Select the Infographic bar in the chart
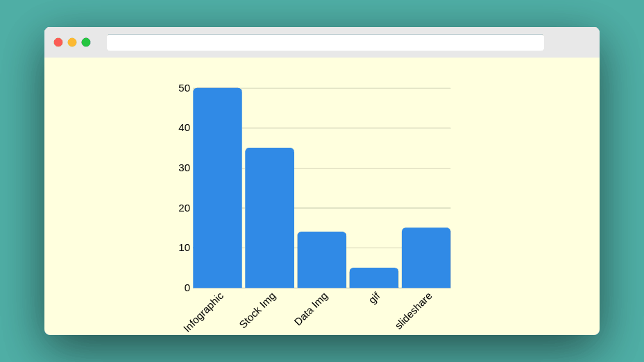644x362 pixels. [x=218, y=188]
